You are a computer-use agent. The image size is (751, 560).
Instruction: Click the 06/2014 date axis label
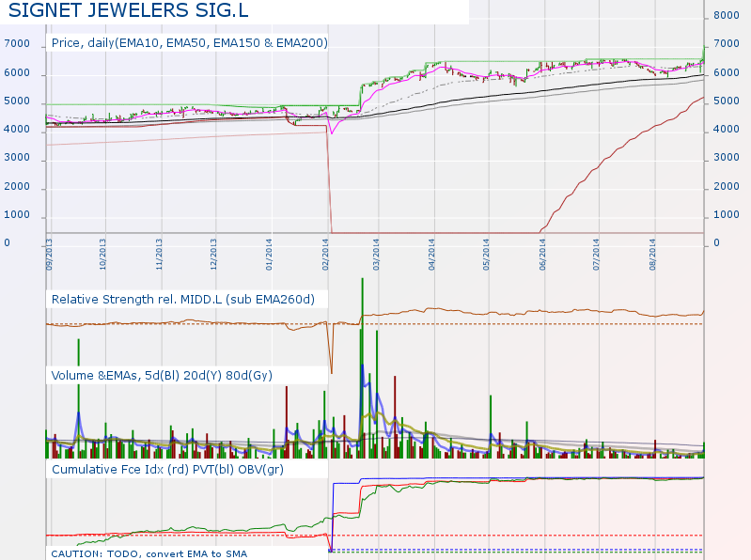(x=542, y=255)
